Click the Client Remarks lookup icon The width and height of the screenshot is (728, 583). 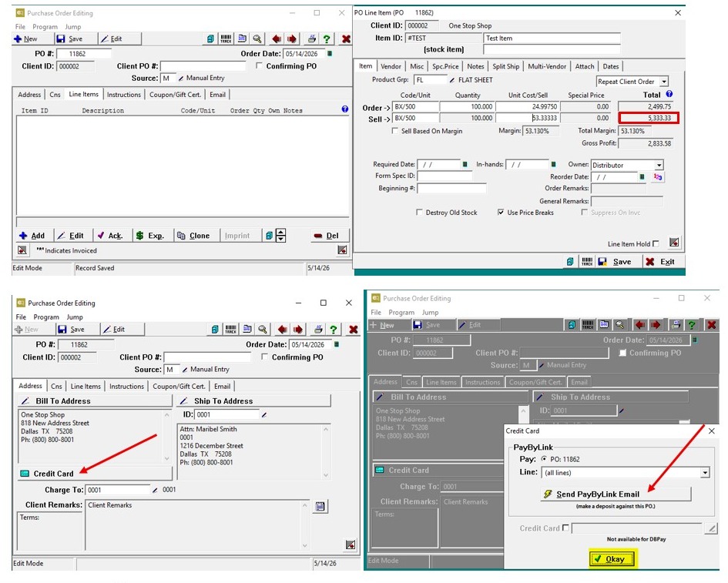pyautogui.click(x=320, y=507)
